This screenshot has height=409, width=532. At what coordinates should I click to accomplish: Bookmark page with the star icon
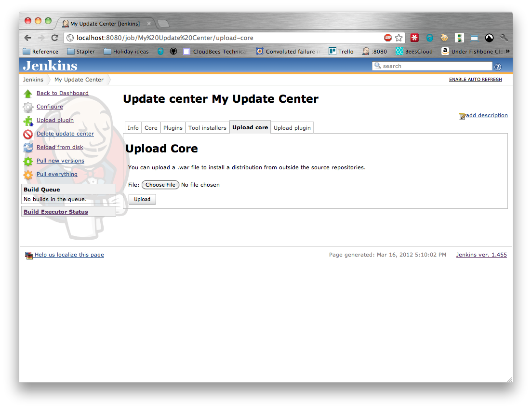pyautogui.click(x=399, y=38)
